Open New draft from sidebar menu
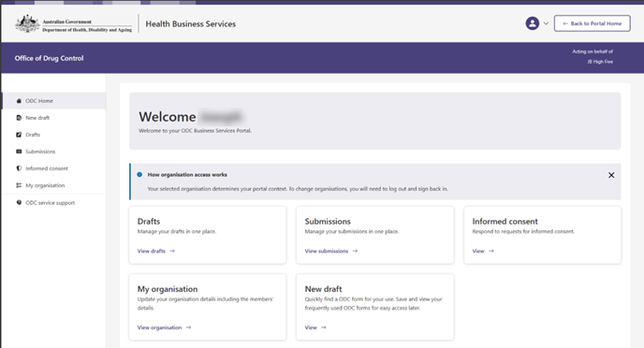This screenshot has width=644, height=348. (x=54, y=118)
